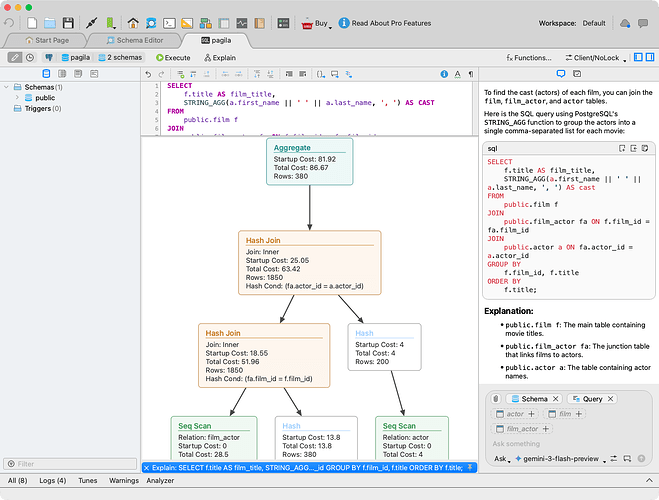Click the Explain button
The image size is (659, 500).
[x=220, y=58]
